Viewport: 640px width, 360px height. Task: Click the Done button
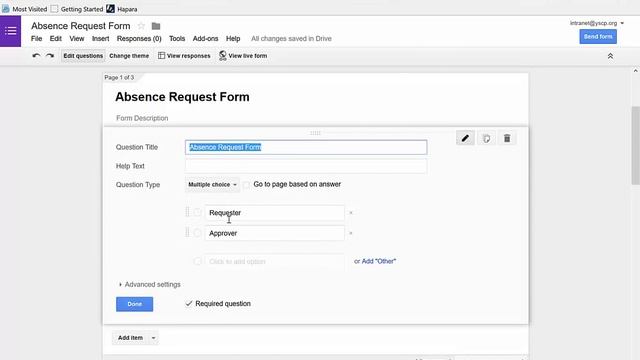(x=134, y=304)
